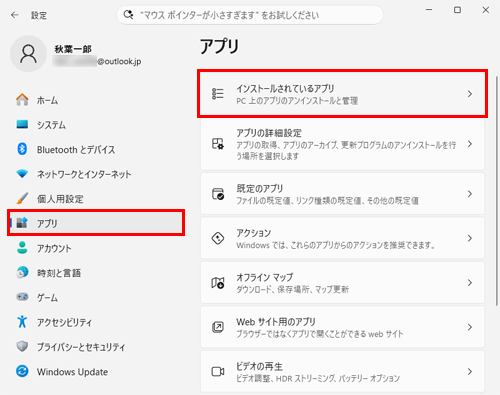Click the Windows Update sync icon
The width and height of the screenshot is (500, 395).
pos(22,371)
